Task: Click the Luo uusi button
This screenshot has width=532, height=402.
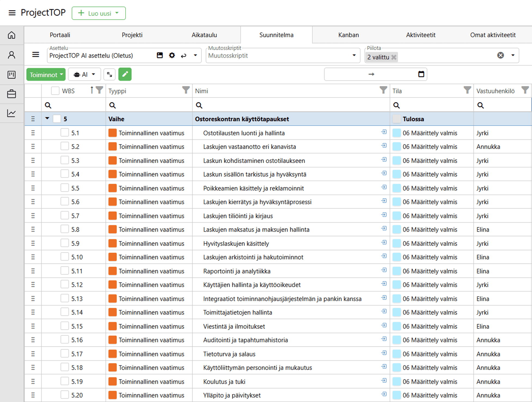Action: pos(99,13)
